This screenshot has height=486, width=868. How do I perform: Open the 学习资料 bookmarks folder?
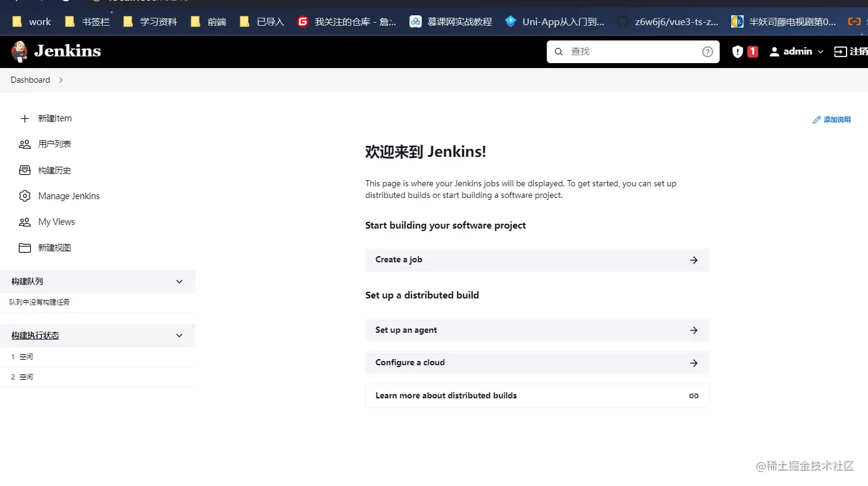click(x=150, y=21)
